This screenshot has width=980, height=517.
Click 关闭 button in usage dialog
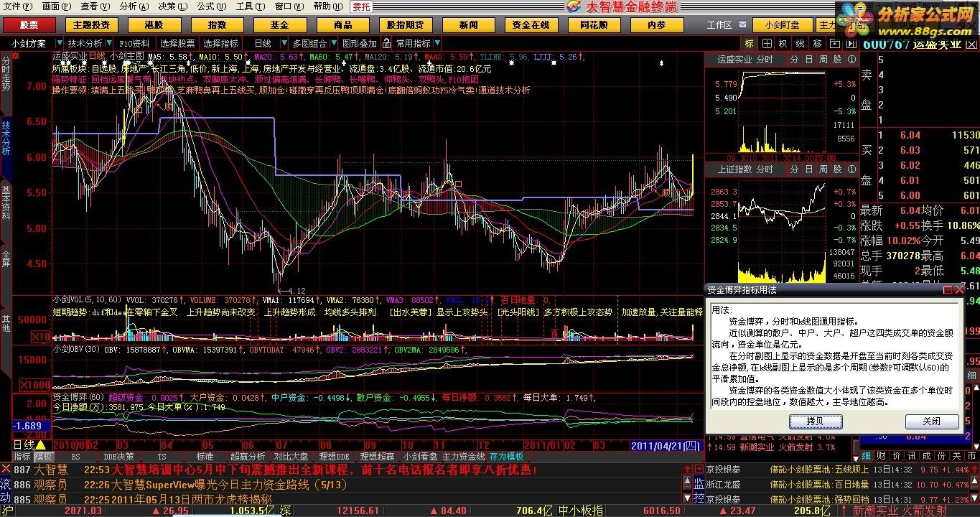(x=931, y=421)
